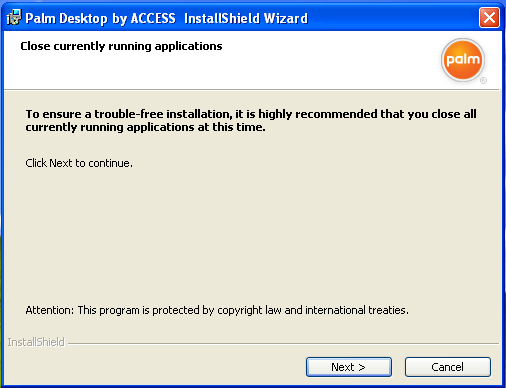
Task: Click the "Attention:" copyright notice text
Action: pos(217,310)
